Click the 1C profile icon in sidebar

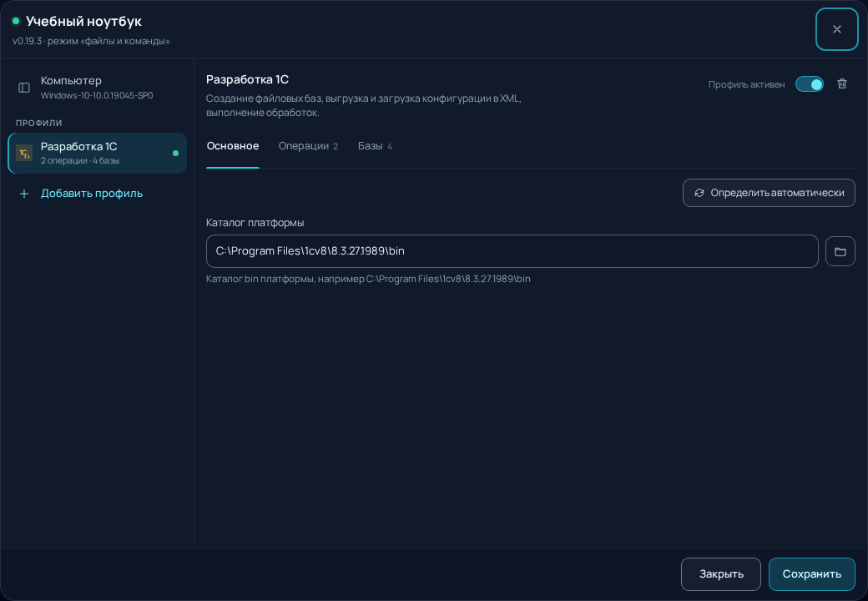[24, 153]
